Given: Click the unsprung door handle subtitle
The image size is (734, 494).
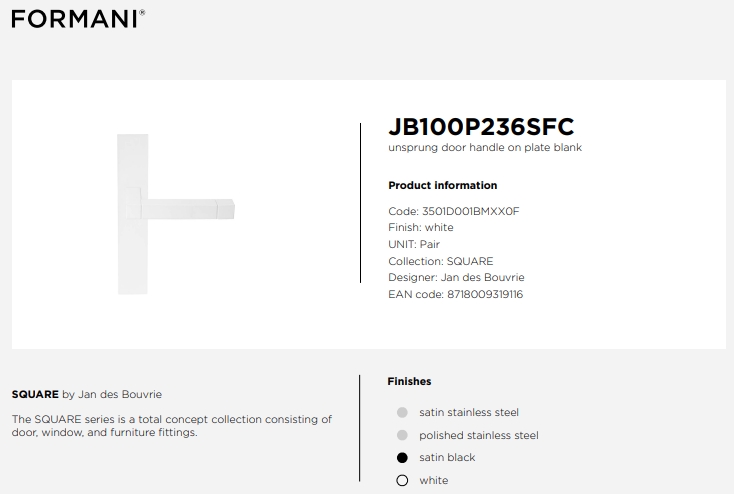Looking at the screenshot, I should [485, 147].
